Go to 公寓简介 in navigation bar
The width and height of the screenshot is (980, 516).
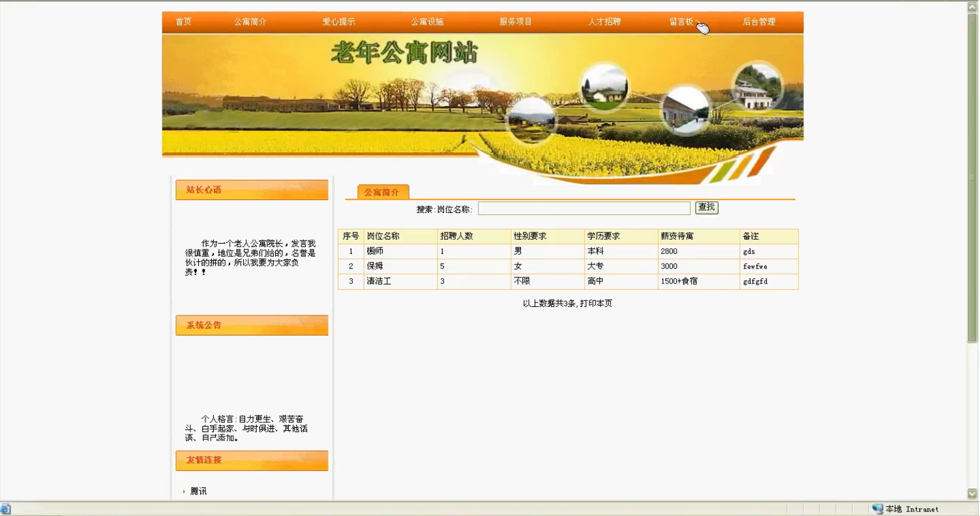250,21
